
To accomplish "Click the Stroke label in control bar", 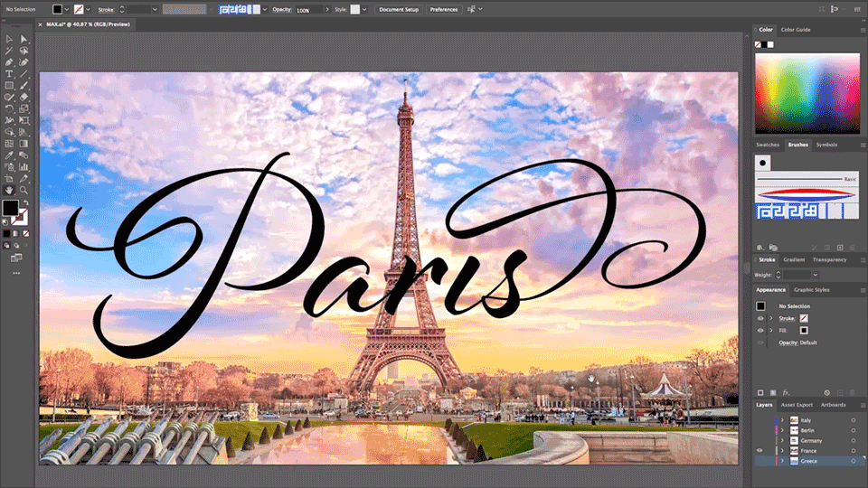I will coord(106,10).
